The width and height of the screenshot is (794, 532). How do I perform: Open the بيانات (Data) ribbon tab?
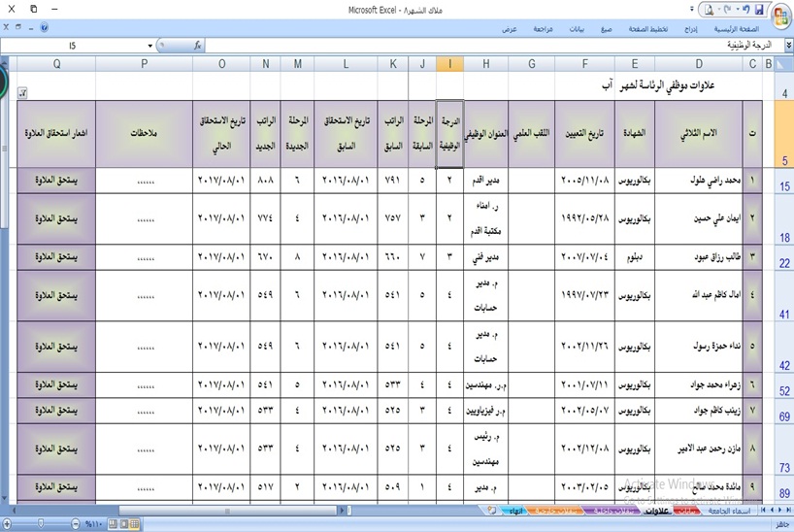pyautogui.click(x=577, y=29)
